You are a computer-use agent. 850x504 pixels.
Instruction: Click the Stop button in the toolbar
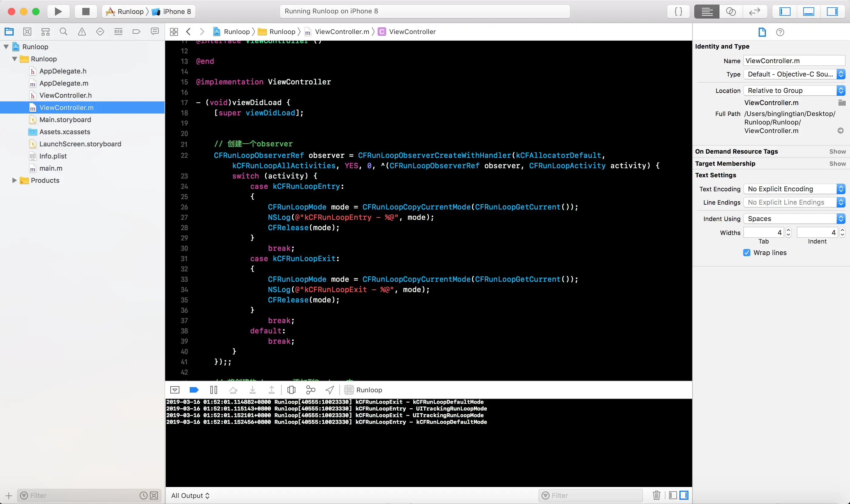click(x=86, y=12)
